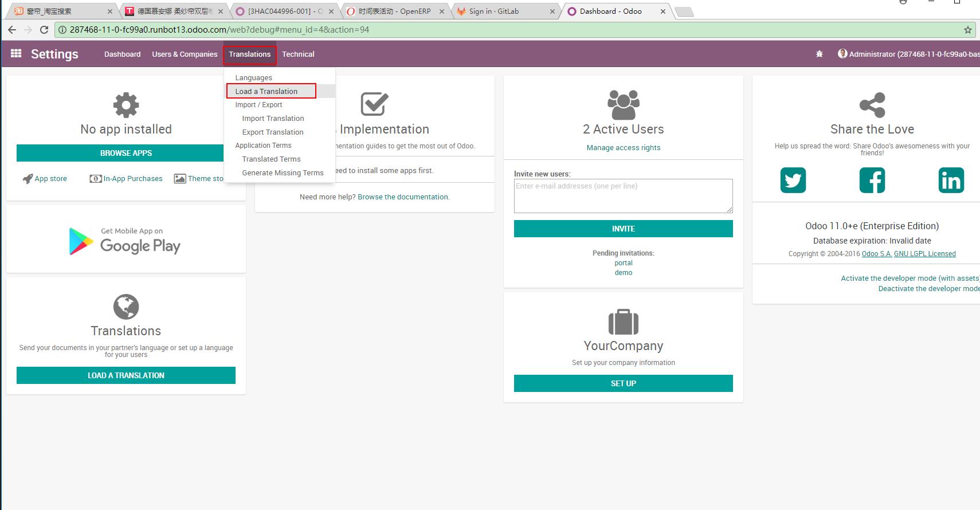Open the apps grid menu icon
The image size is (980, 510).
pos(16,53)
